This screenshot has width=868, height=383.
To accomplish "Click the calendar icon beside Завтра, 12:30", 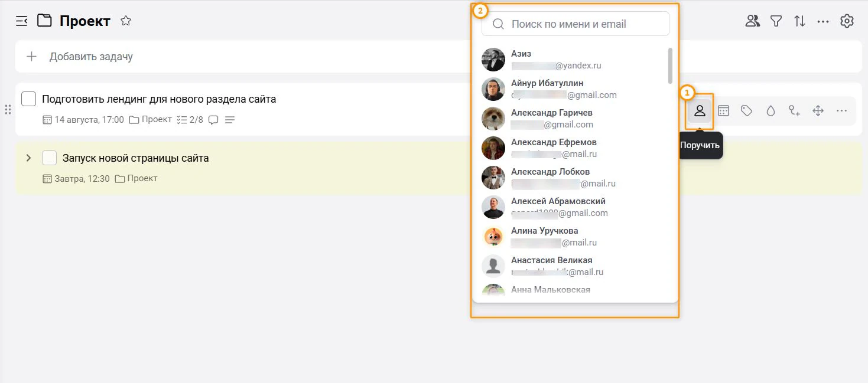I will (47, 178).
